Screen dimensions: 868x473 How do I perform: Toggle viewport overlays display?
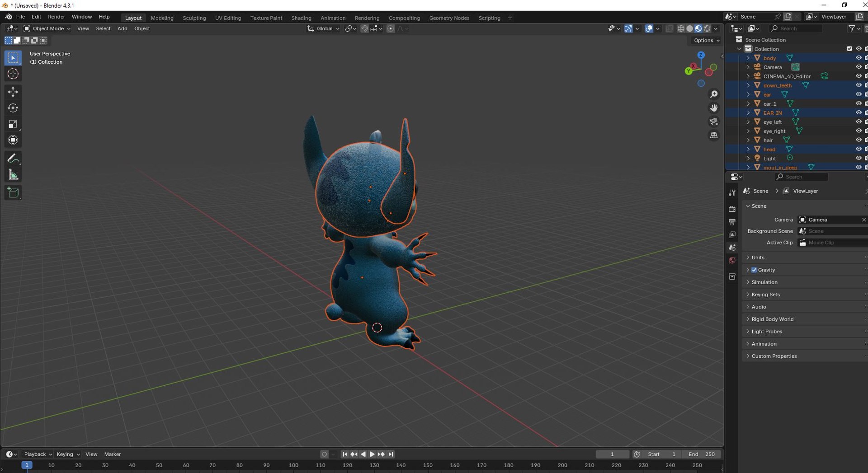click(x=649, y=28)
